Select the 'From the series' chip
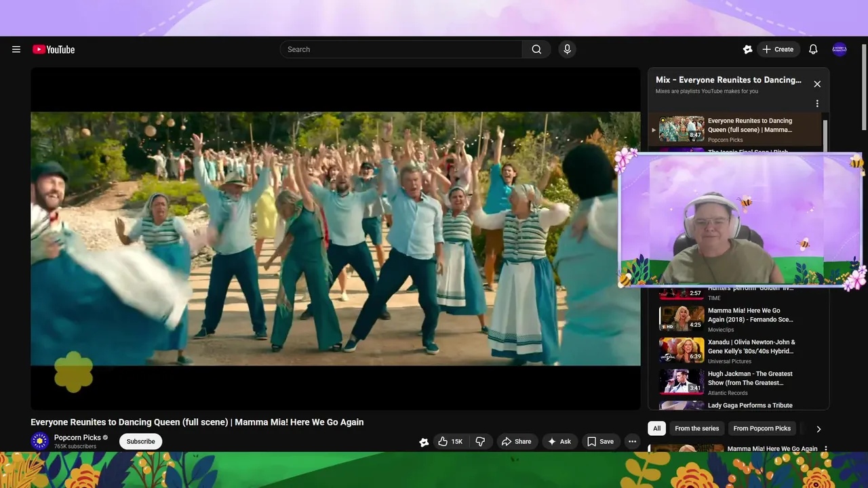The image size is (868, 488). tap(696, 428)
